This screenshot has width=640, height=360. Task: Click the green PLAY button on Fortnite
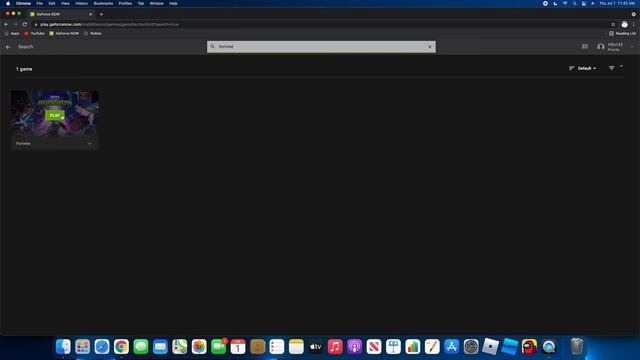[55, 116]
